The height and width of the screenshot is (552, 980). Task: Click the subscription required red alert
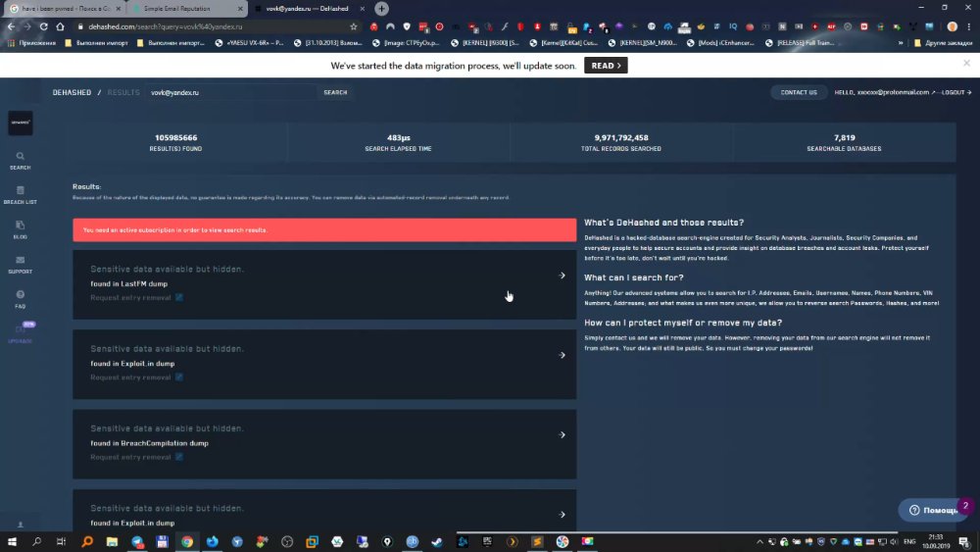tap(324, 230)
